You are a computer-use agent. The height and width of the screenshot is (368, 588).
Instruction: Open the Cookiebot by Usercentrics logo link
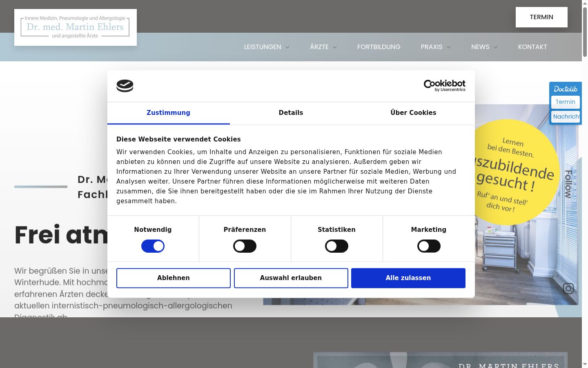pyautogui.click(x=445, y=85)
